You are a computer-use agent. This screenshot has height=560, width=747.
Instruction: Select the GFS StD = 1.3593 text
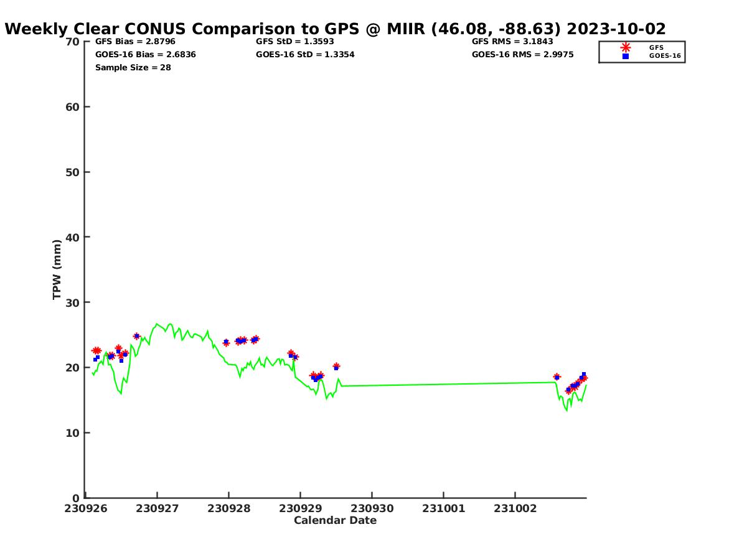[294, 42]
